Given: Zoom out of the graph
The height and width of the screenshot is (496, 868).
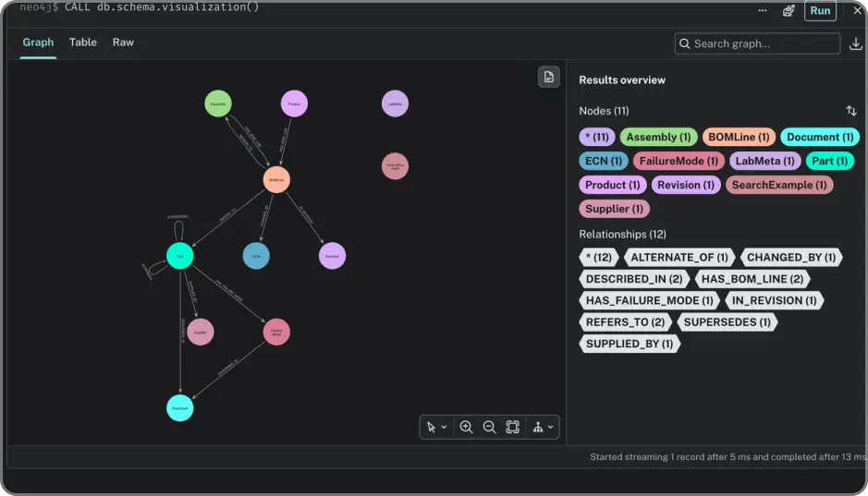Looking at the screenshot, I should tap(489, 427).
